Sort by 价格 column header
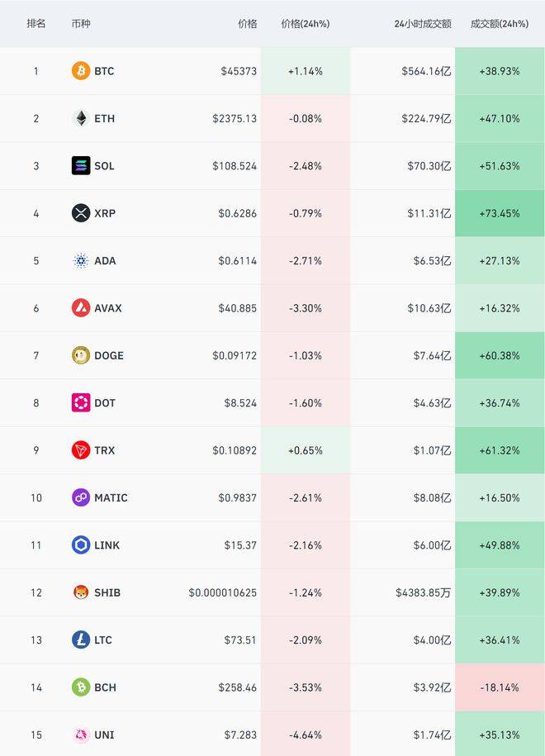Image resolution: width=545 pixels, height=756 pixels. [248, 24]
